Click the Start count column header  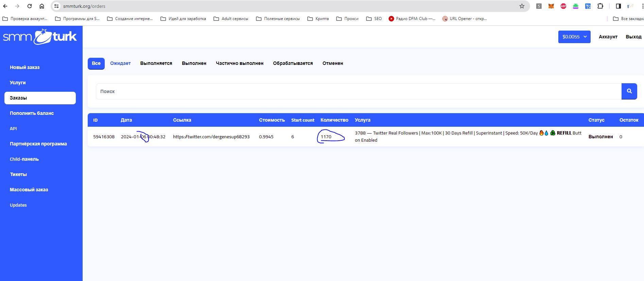click(303, 120)
